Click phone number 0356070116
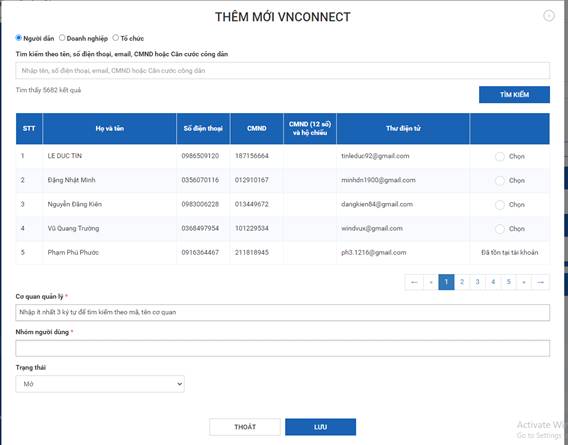 (x=200, y=180)
